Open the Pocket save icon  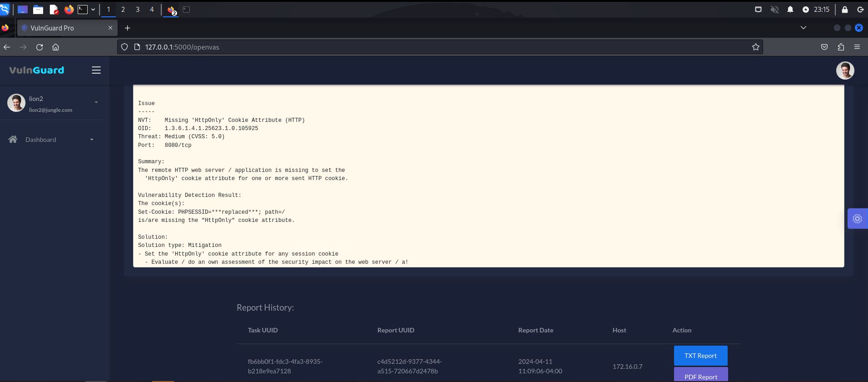pos(824,47)
